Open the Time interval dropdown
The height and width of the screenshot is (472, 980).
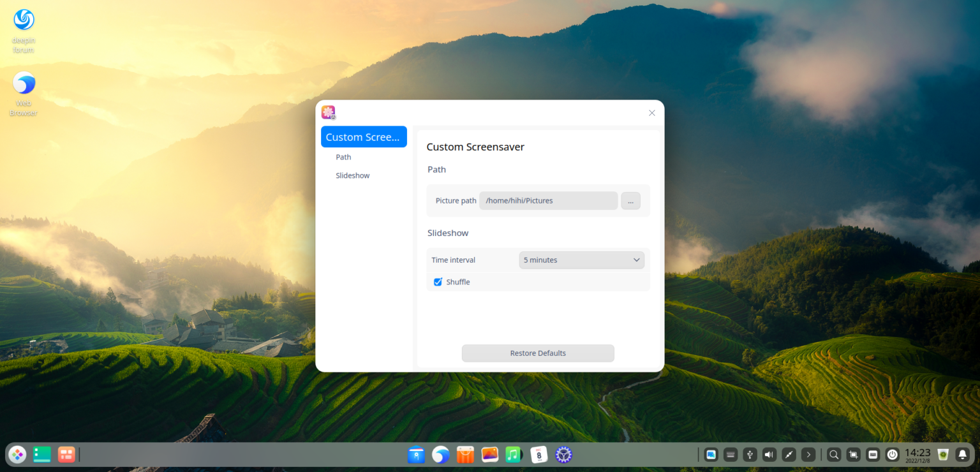[x=581, y=260]
